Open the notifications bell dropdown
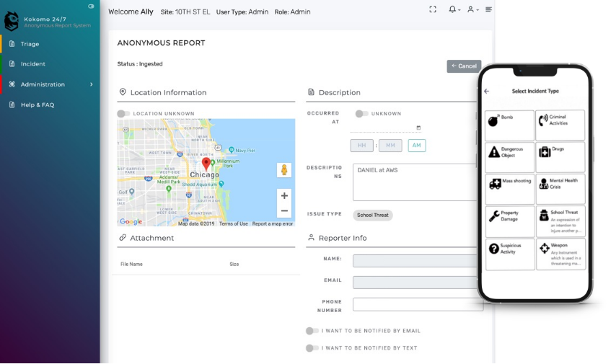 (454, 9)
